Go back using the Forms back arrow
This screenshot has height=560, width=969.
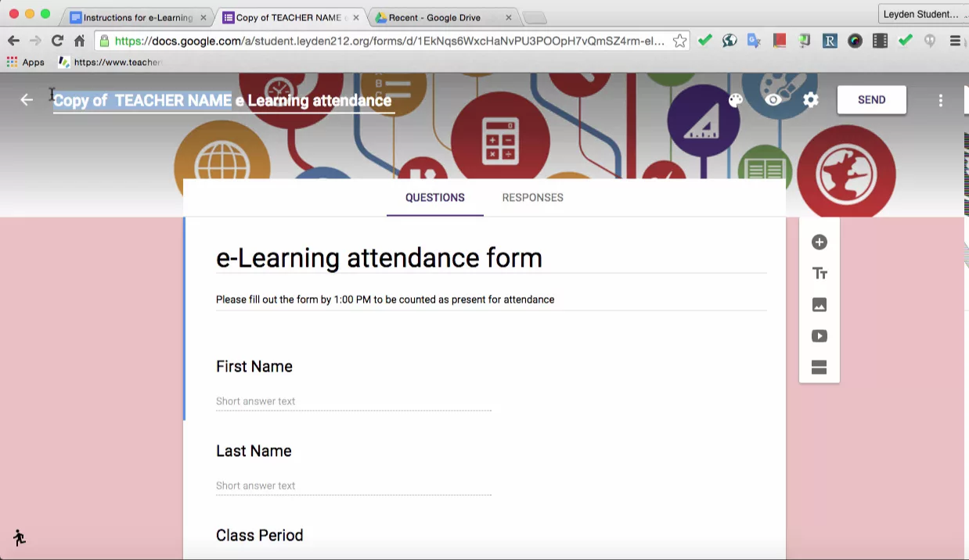27,100
